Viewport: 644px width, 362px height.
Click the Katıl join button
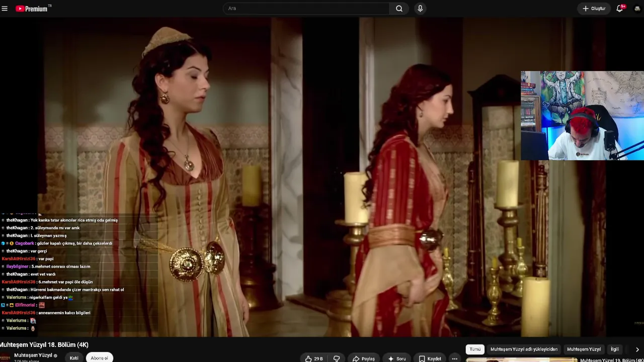pyautogui.click(x=74, y=358)
